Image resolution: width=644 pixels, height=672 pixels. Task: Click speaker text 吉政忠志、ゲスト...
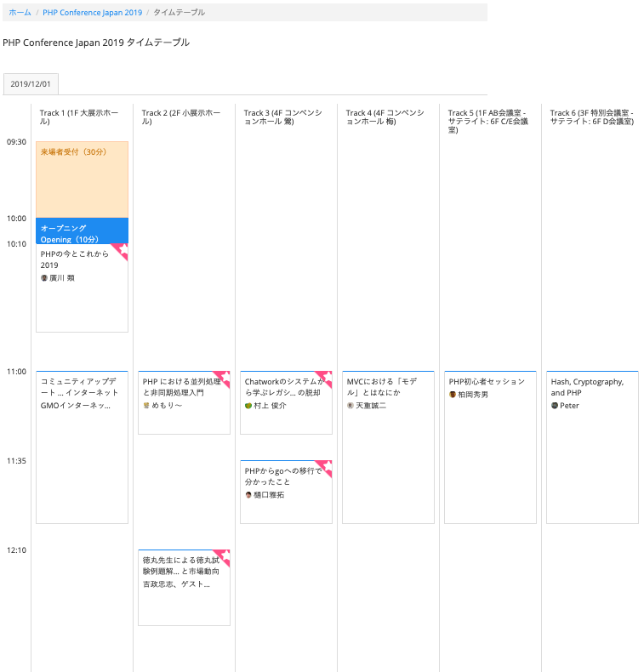pos(176,584)
